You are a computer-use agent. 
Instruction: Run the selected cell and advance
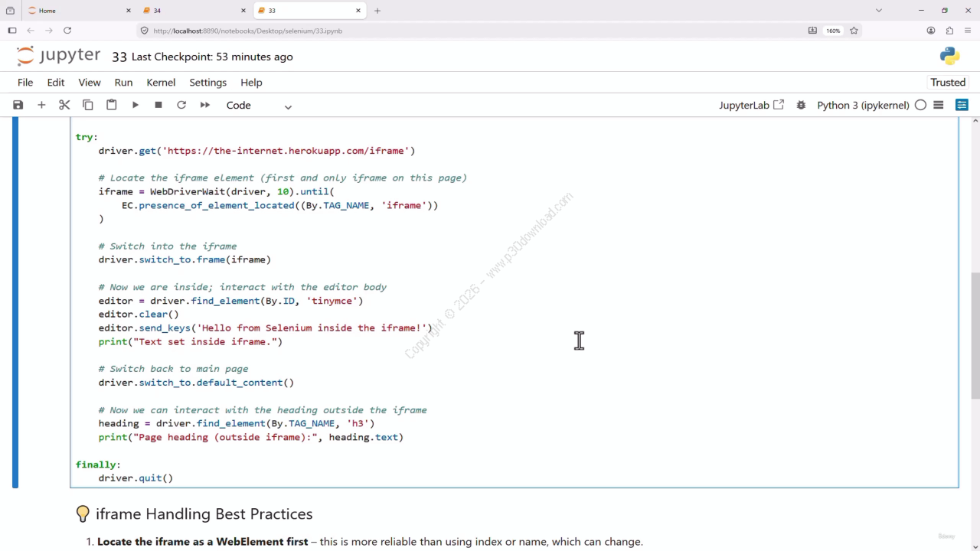(x=136, y=105)
